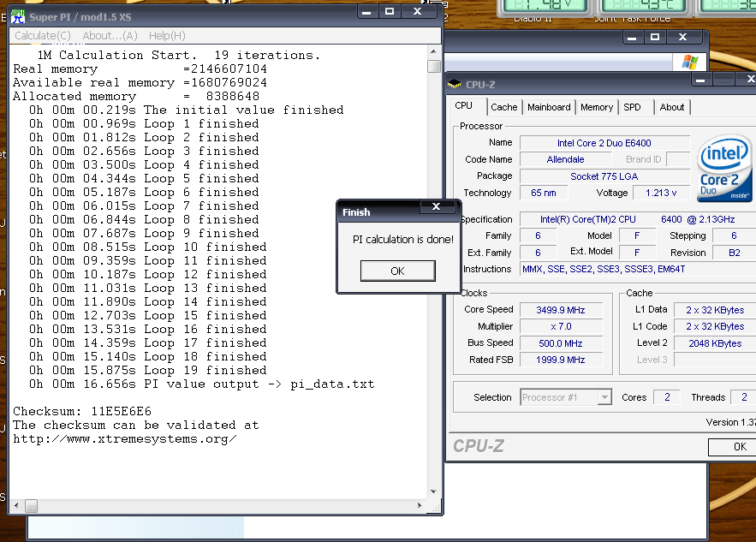Click the CPU-Z title bar chip icon
The image size is (756, 542).
coord(454,85)
